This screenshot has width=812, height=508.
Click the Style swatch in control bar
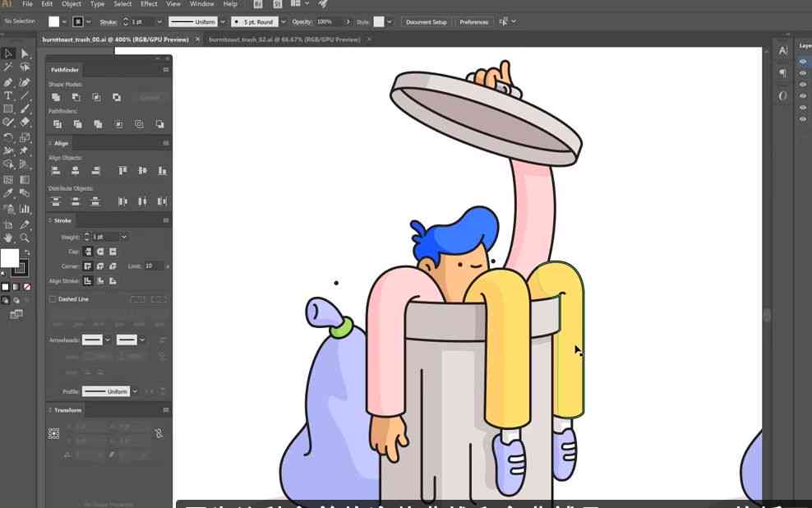(379, 21)
